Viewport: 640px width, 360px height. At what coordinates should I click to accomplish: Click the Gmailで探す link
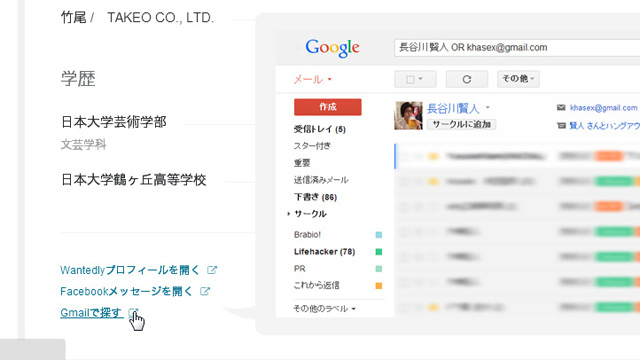pyautogui.click(x=91, y=313)
